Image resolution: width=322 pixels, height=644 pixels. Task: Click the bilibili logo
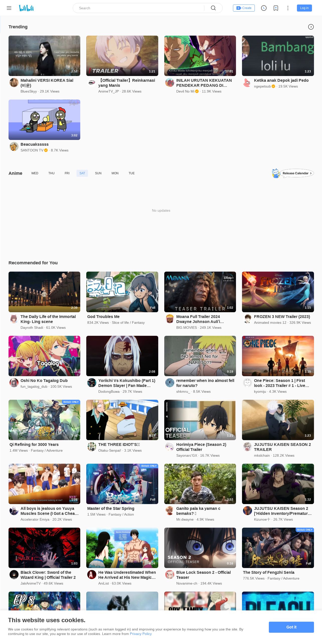click(x=26, y=8)
